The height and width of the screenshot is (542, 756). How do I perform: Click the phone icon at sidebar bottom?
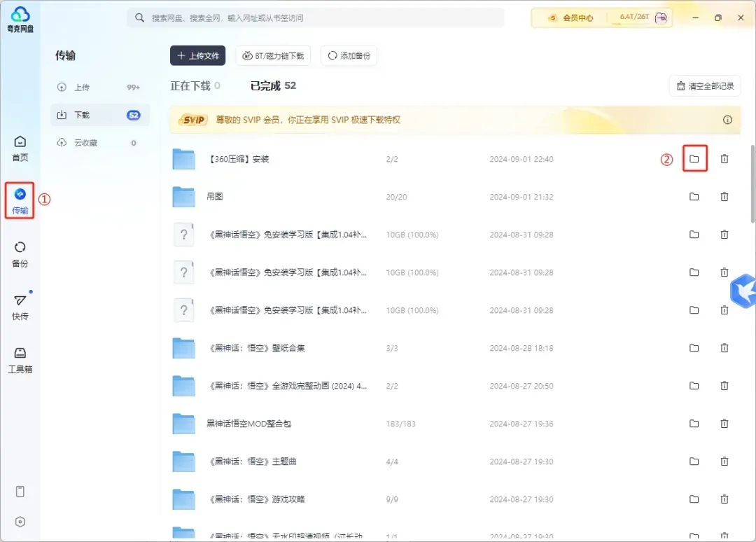20,492
